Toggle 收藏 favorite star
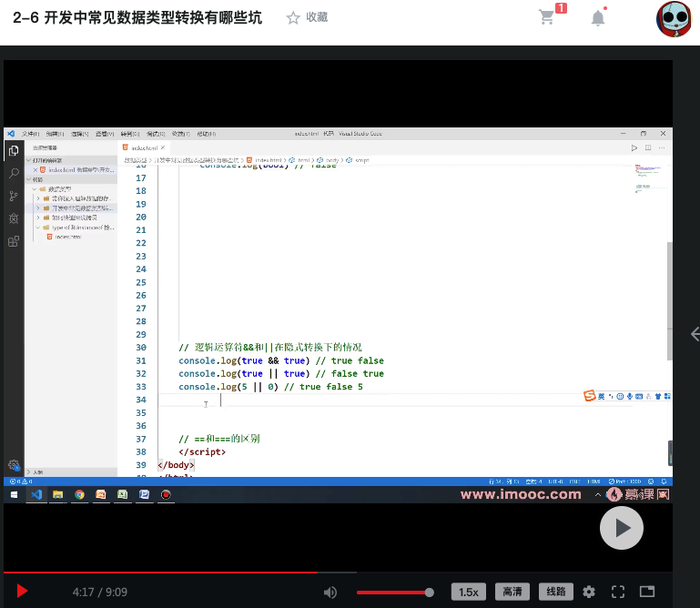 pos(293,17)
